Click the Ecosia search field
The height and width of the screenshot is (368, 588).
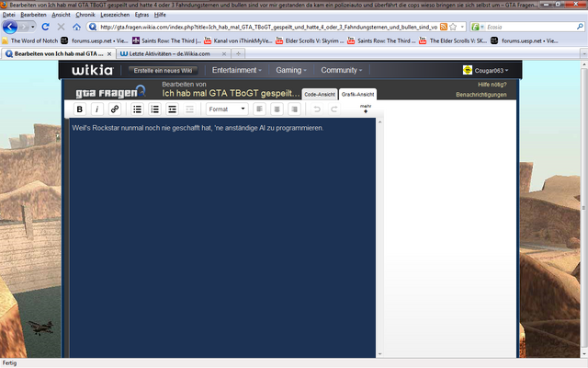tap(531, 27)
